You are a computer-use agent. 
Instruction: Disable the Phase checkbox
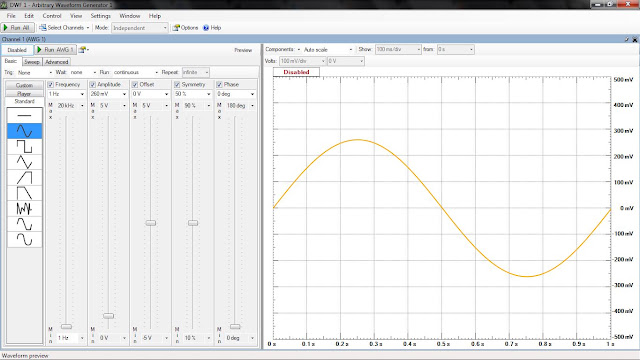[x=219, y=84]
